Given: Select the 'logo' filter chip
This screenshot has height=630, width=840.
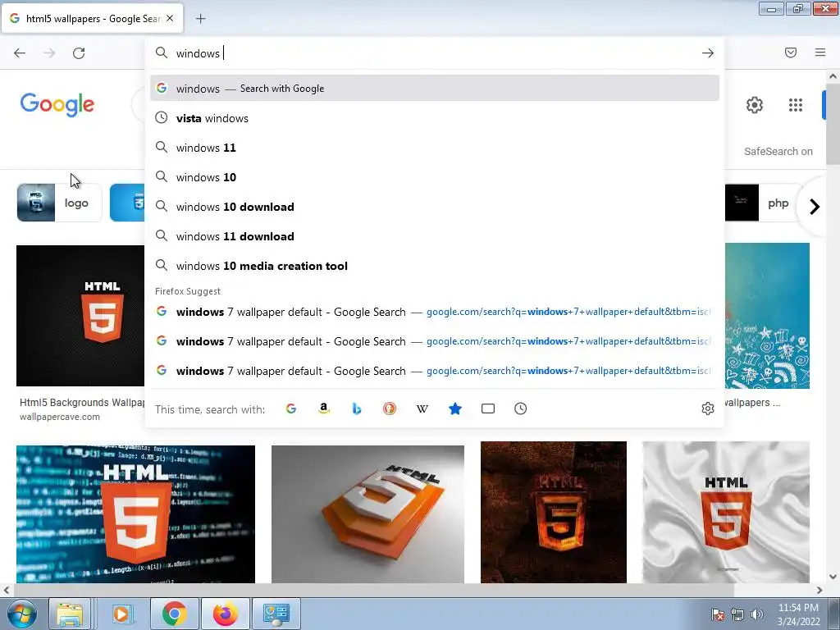Looking at the screenshot, I should tap(59, 203).
